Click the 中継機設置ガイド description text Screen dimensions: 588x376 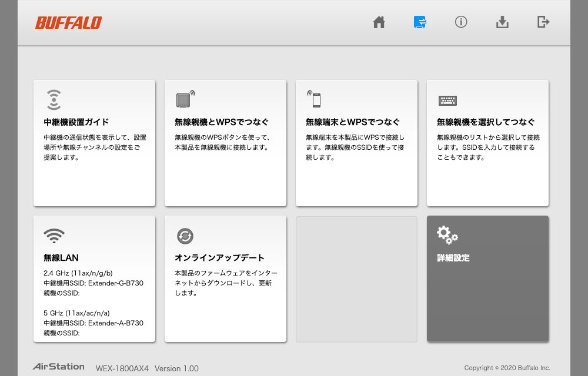point(95,147)
